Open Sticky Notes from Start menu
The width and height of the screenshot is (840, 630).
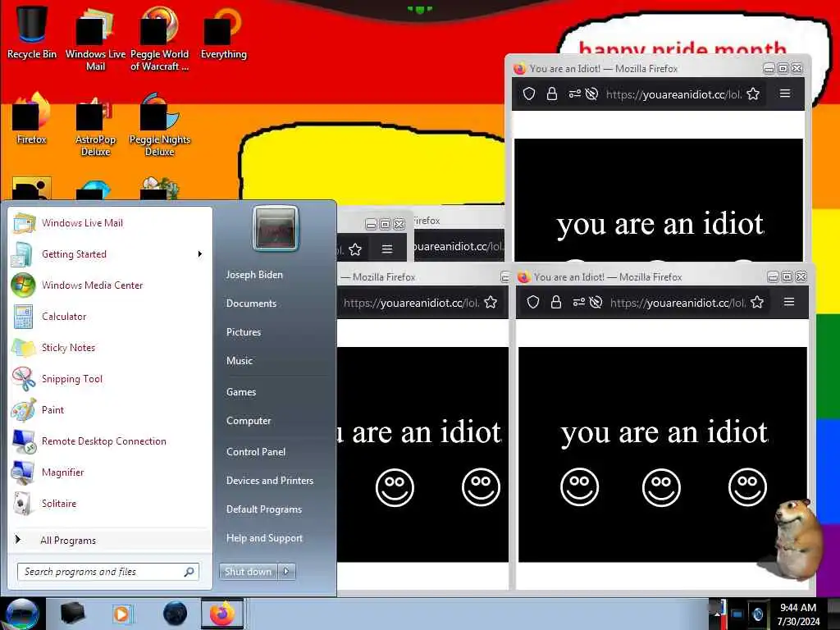click(111, 347)
